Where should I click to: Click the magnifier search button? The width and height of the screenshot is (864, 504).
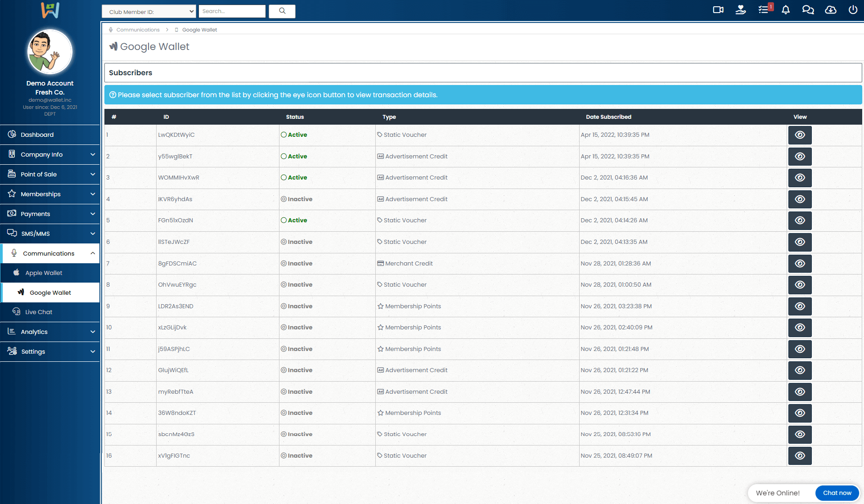point(282,11)
